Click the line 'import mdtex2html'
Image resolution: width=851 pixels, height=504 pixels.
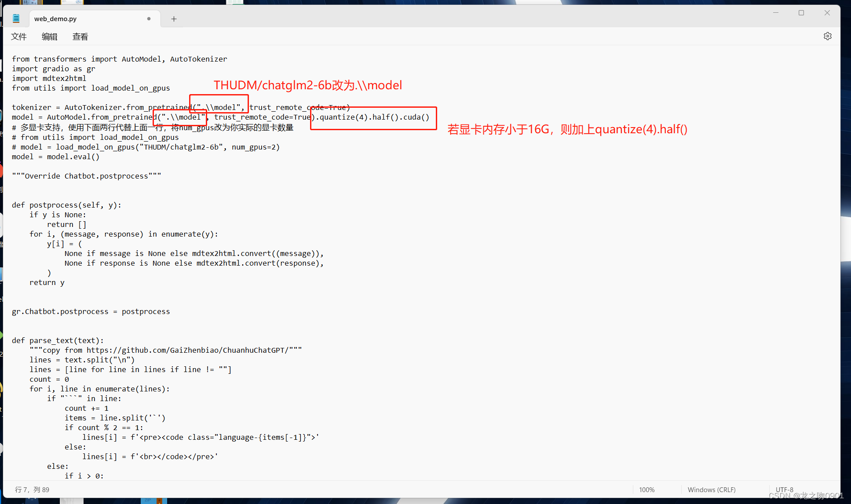click(49, 78)
